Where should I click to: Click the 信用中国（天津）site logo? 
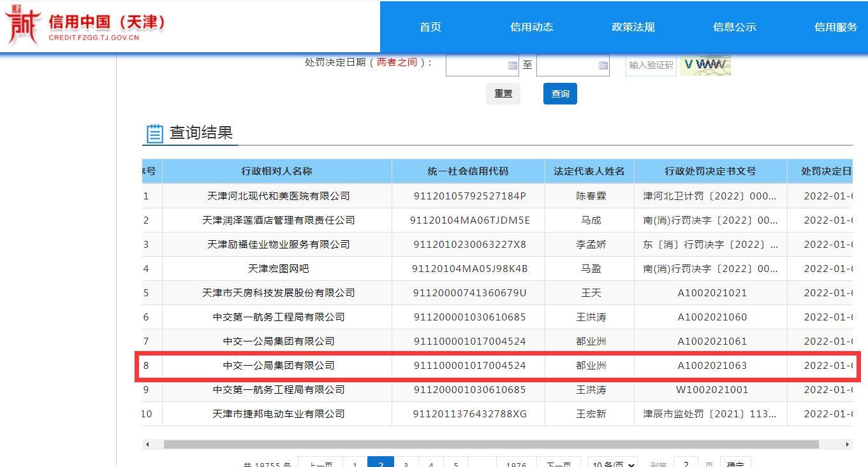point(86,26)
